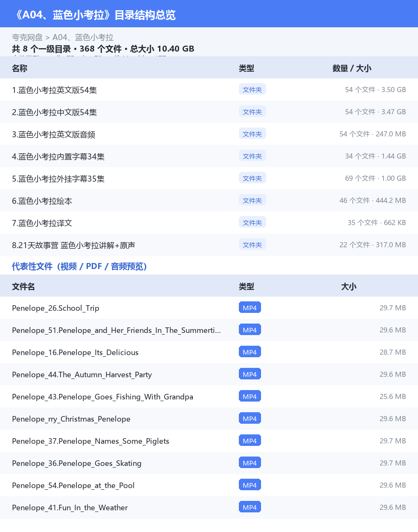The width and height of the screenshot is (418, 532).
Task: Click the 《A04、蓝色小考拉》目录结构总览 title
Action: [94, 15]
